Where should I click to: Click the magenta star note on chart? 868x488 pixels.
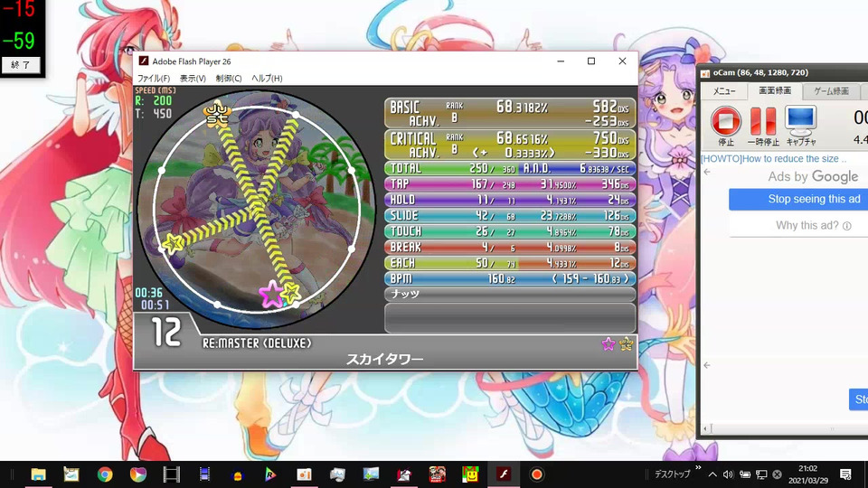(x=271, y=294)
